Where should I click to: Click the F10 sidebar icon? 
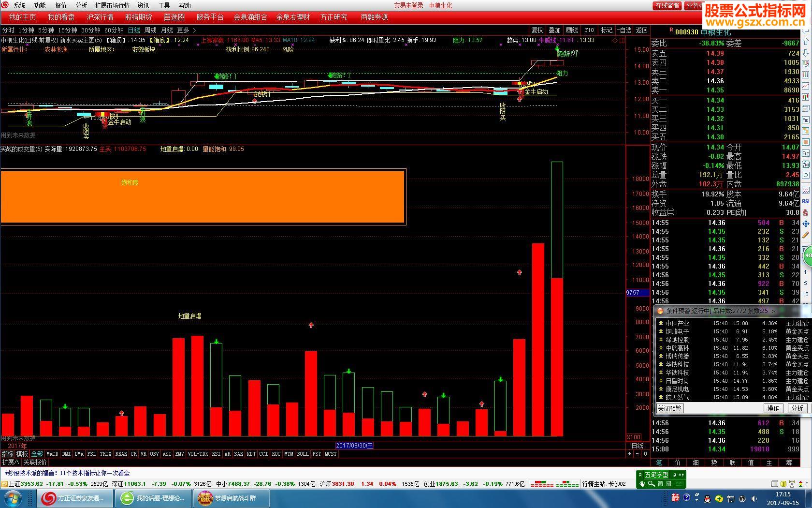[806, 120]
